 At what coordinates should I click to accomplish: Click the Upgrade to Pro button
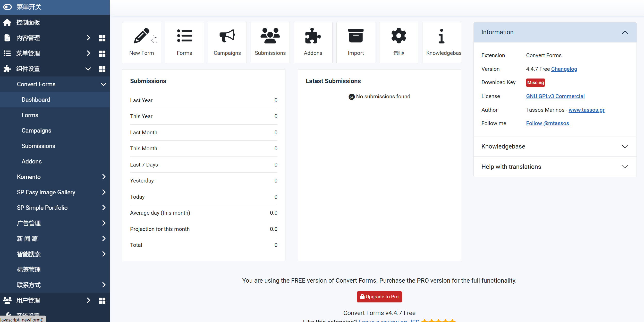click(x=379, y=297)
